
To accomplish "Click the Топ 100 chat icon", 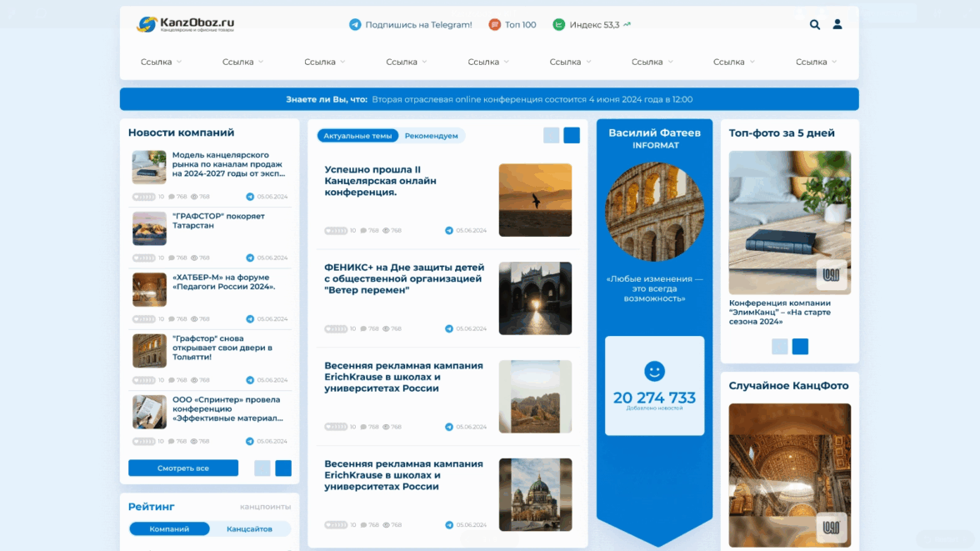I will [494, 24].
